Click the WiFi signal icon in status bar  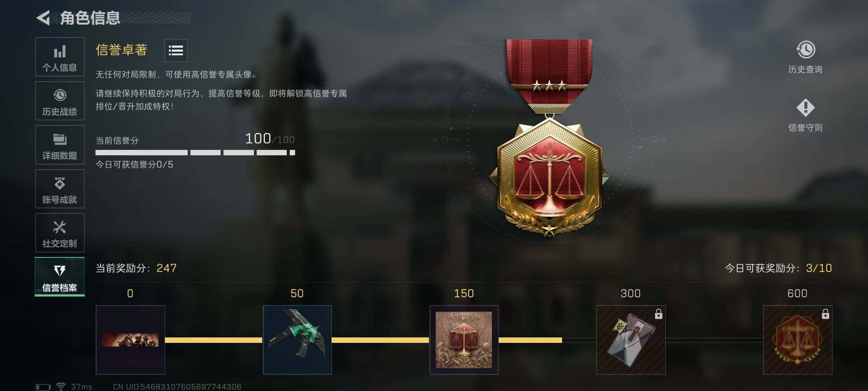pyautogui.click(x=61, y=386)
